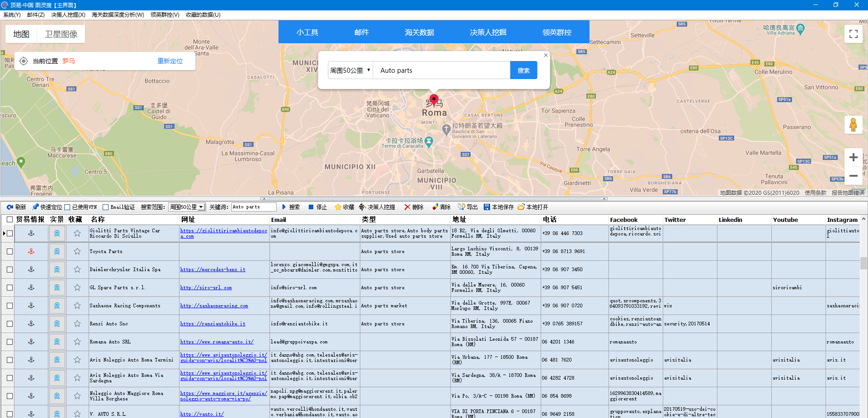Open the http://siro-srl.com link
Screen dimensions: 868x418
pos(206,287)
